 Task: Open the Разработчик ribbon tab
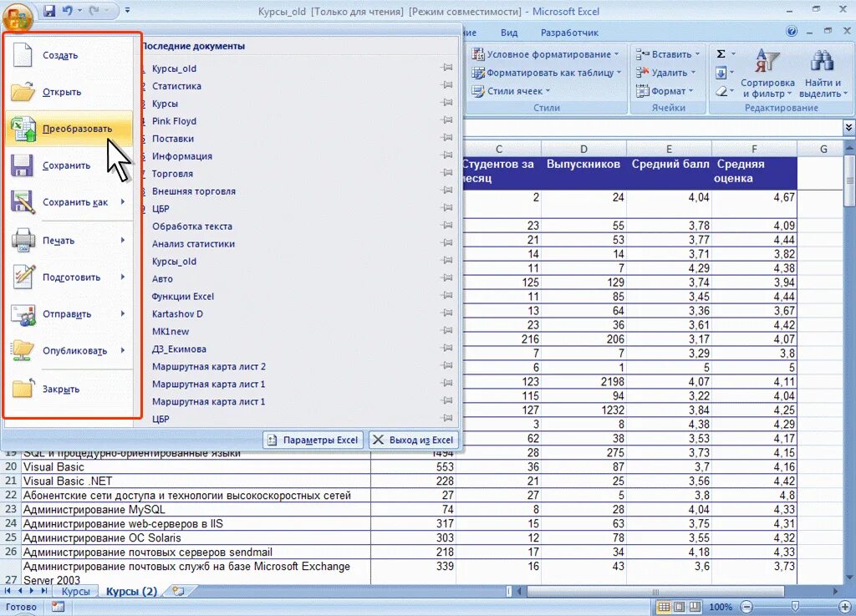tap(569, 33)
